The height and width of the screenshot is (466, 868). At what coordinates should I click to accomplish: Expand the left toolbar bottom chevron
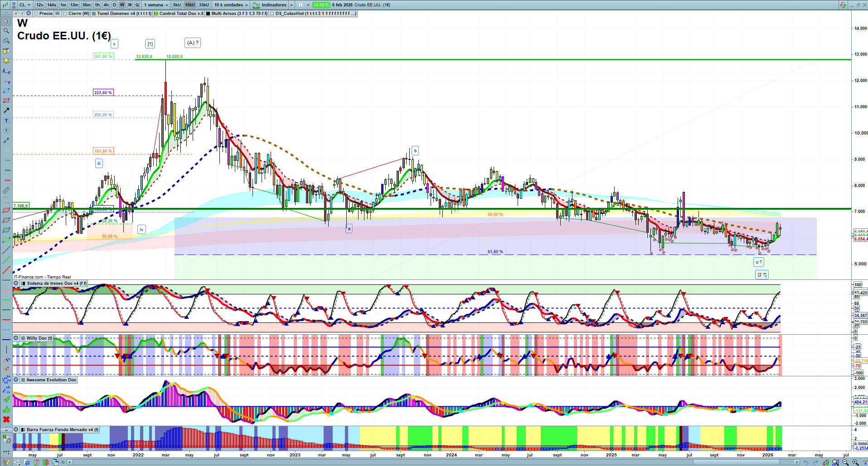6,429
